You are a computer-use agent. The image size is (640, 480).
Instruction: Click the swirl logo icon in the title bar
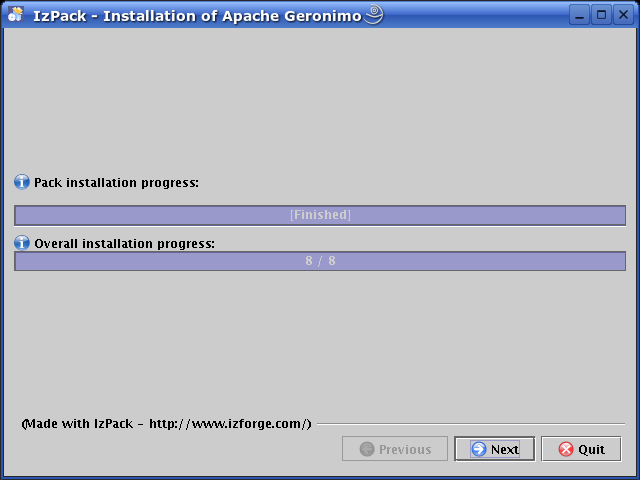373,14
